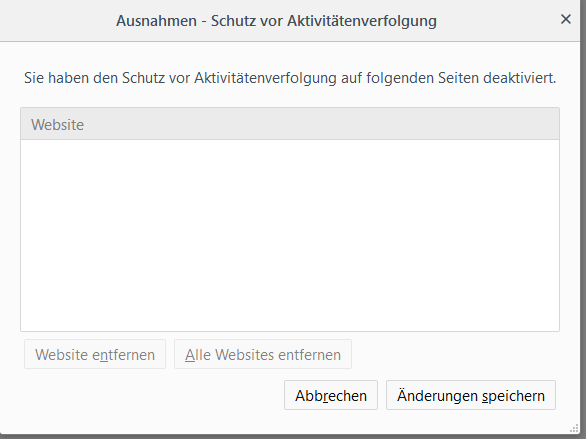This screenshot has width=586, height=439.
Task: Close the Ausnahmen dialog with the X
Action: point(566,19)
